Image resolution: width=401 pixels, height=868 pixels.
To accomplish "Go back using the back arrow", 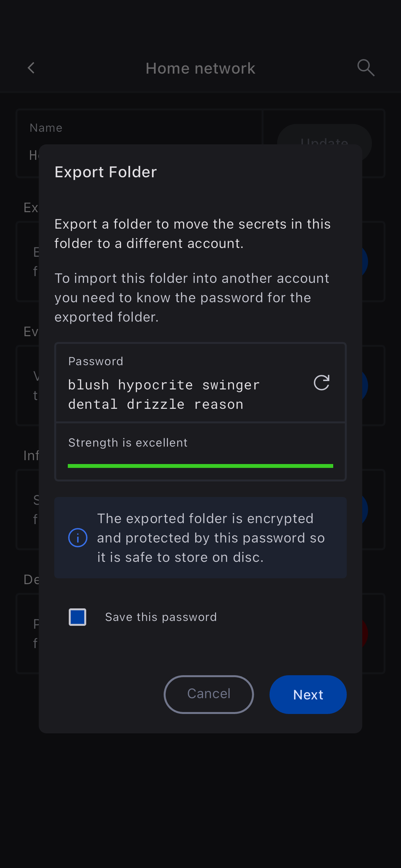I will click(31, 68).
